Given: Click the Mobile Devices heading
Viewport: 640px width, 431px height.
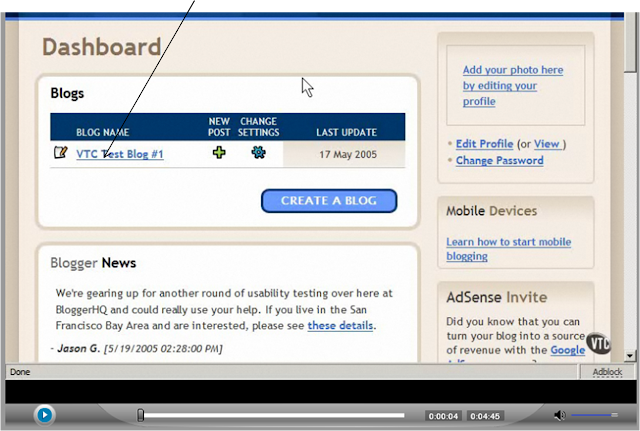Looking at the screenshot, I should (x=491, y=211).
